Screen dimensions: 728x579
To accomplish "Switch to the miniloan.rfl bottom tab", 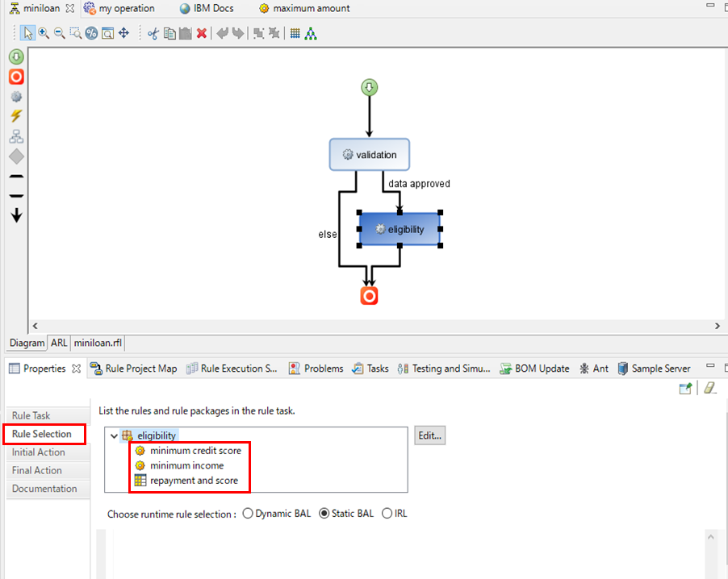I will point(98,343).
